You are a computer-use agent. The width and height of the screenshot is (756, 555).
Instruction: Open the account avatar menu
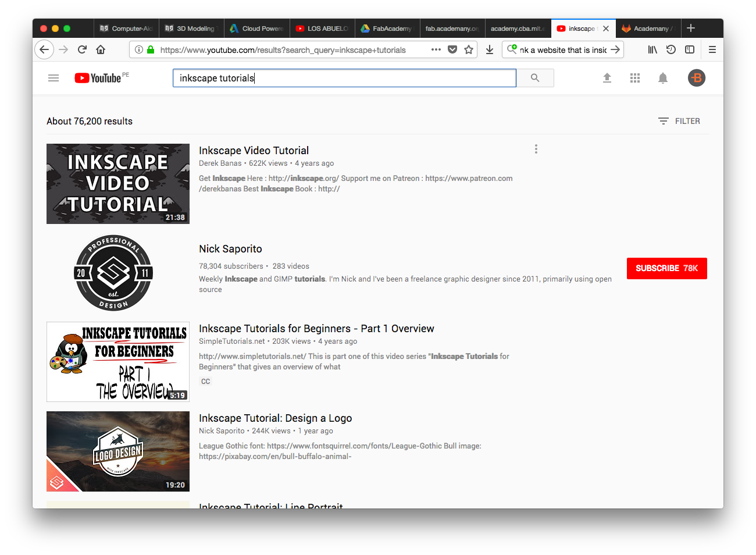coord(697,78)
